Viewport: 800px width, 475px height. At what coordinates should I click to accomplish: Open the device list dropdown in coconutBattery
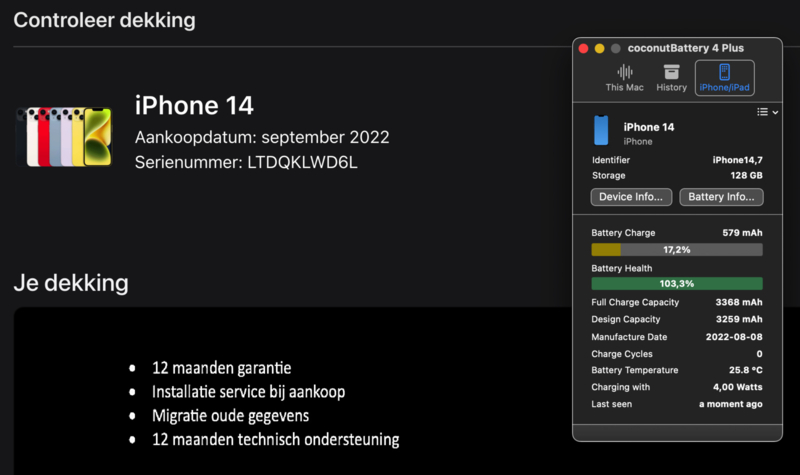tap(767, 112)
